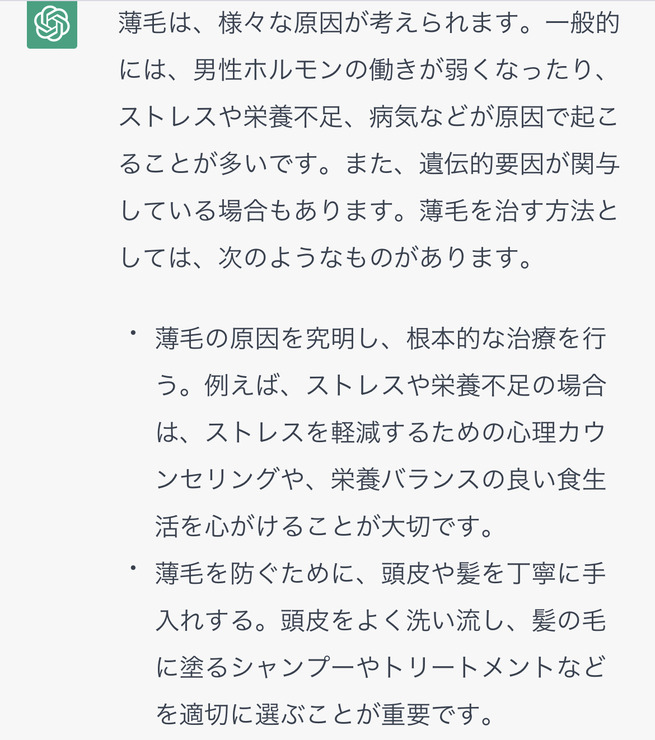Click the sentence しては、次のようなものがあります
The image size is (655, 740).
326,258
